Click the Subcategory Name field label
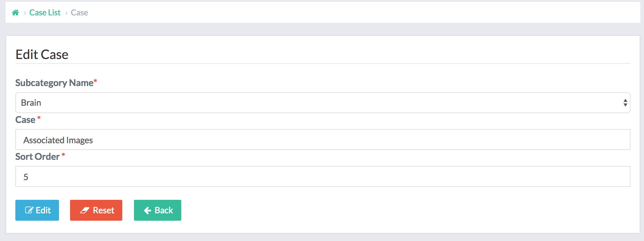644x241 pixels. 54,83
